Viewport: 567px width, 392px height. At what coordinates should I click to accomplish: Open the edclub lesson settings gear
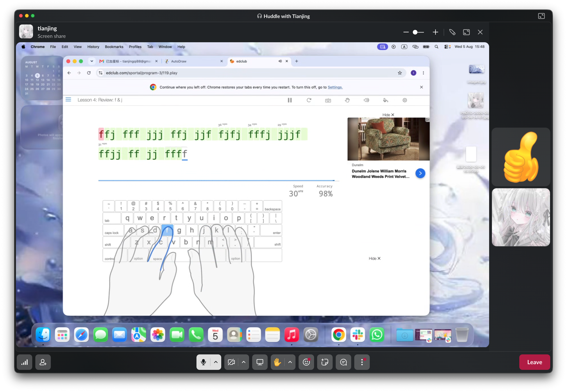click(405, 100)
